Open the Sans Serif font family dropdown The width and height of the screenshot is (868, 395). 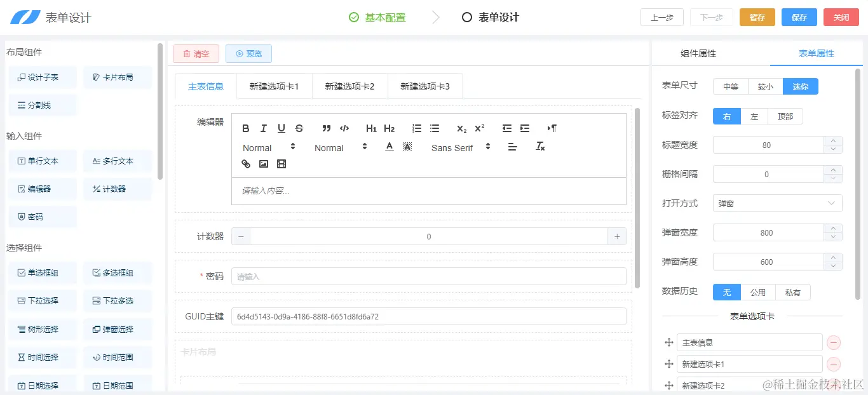459,147
